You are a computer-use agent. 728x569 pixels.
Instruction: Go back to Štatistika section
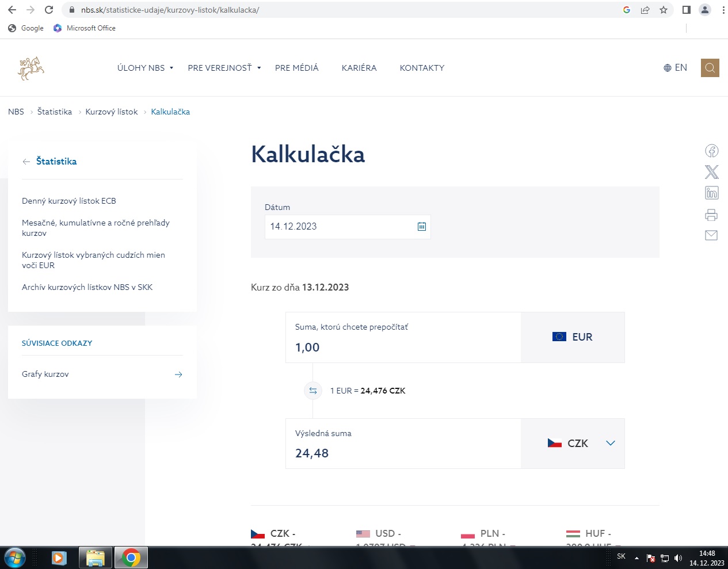pos(56,161)
